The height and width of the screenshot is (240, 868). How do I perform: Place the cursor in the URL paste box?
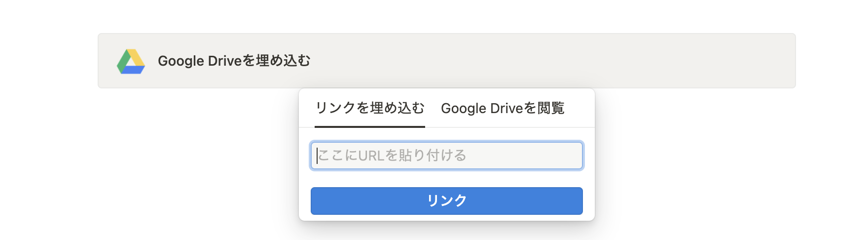click(447, 156)
